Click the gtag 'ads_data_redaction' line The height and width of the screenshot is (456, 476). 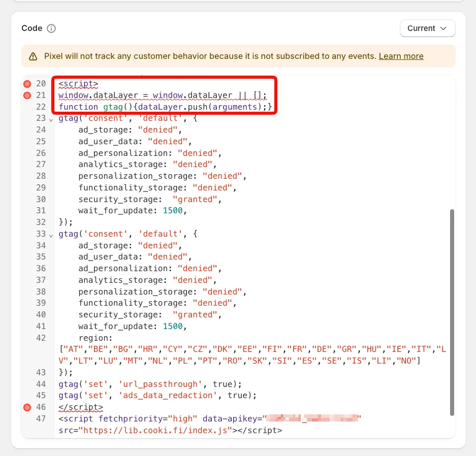(x=157, y=396)
